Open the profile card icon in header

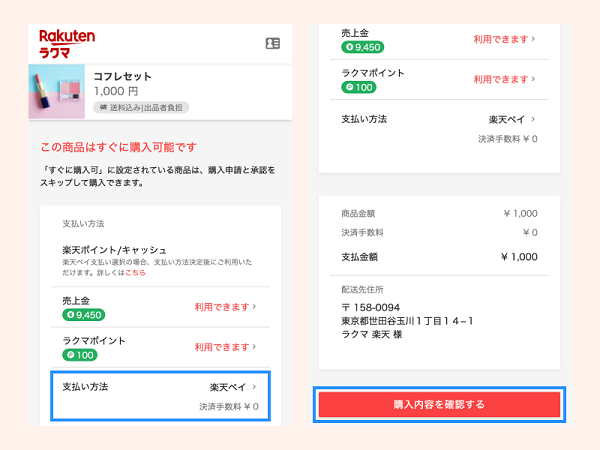273,43
